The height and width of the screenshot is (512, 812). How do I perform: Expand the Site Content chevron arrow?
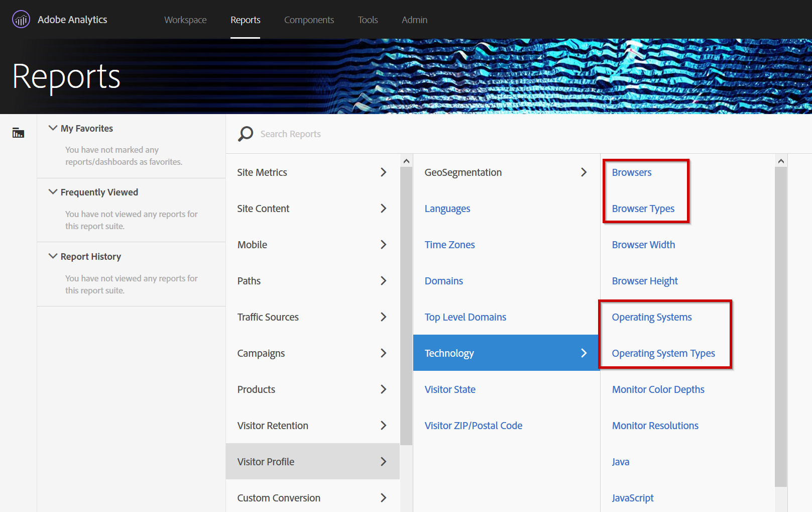pos(384,209)
